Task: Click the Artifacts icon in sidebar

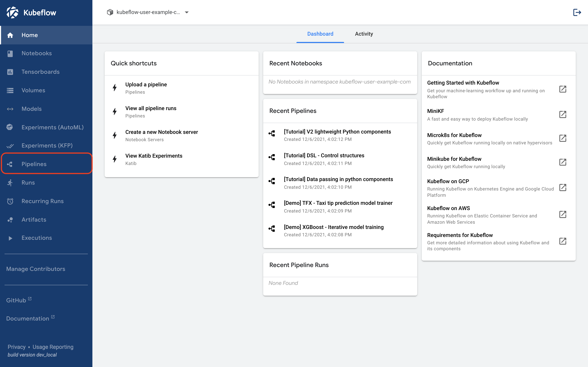Action: point(10,219)
